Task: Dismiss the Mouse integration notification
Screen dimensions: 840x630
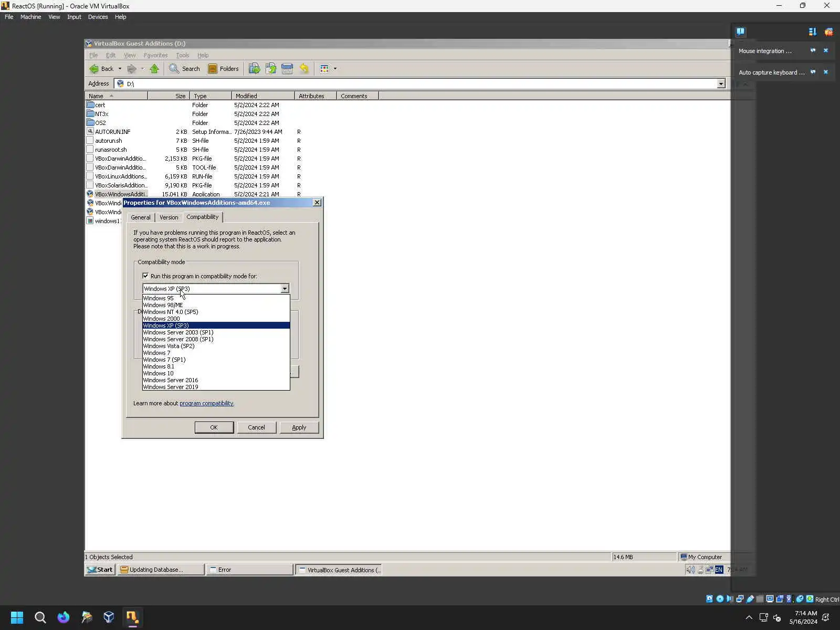Action: point(825,50)
